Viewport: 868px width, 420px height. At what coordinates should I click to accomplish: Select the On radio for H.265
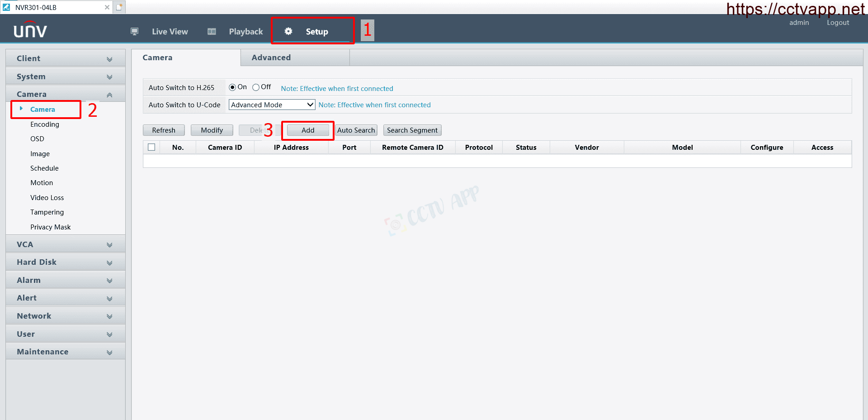(232, 87)
